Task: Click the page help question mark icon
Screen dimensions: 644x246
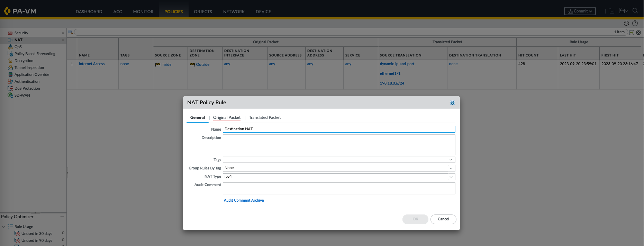Action: (635, 23)
